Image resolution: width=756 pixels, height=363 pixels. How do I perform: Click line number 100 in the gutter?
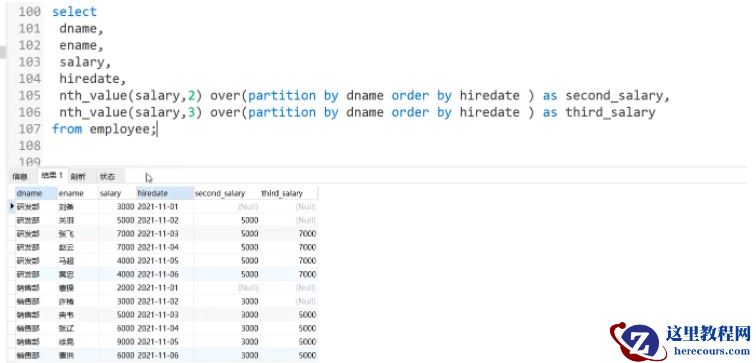click(30, 12)
